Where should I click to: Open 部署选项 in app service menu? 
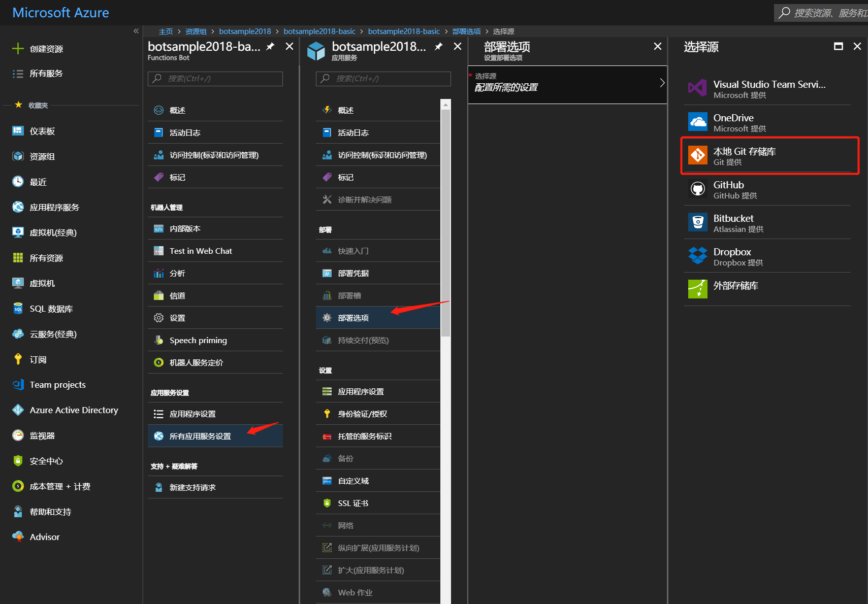353,318
